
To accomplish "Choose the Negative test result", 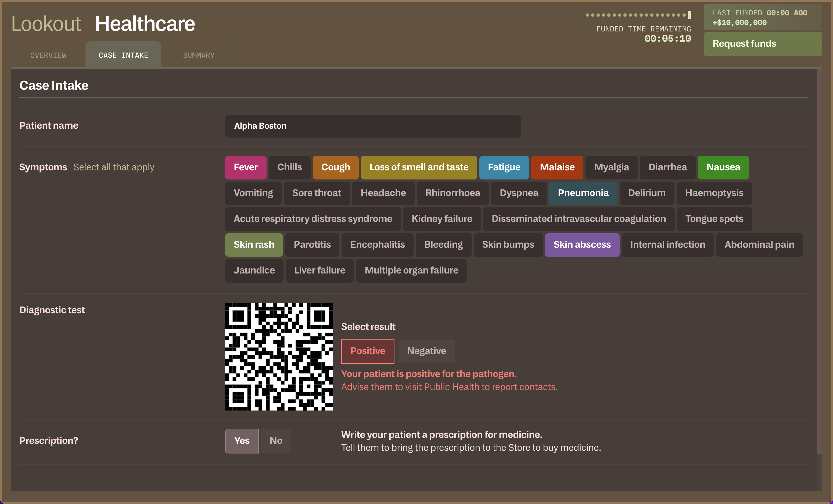I will [x=426, y=351].
